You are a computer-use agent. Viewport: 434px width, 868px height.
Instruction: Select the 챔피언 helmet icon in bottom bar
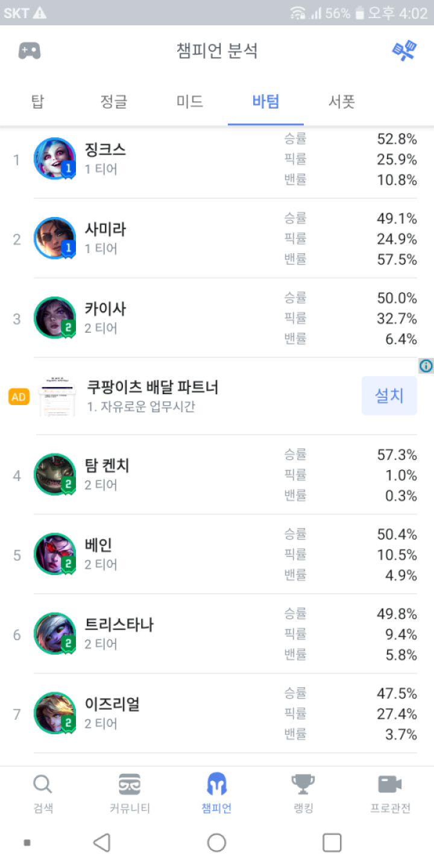tap(216, 784)
